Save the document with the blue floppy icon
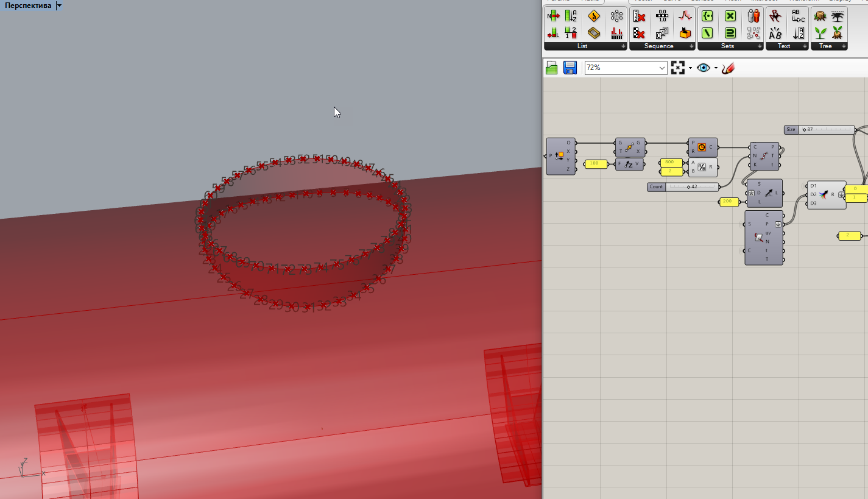Viewport: 868px width, 499px height. coord(570,68)
